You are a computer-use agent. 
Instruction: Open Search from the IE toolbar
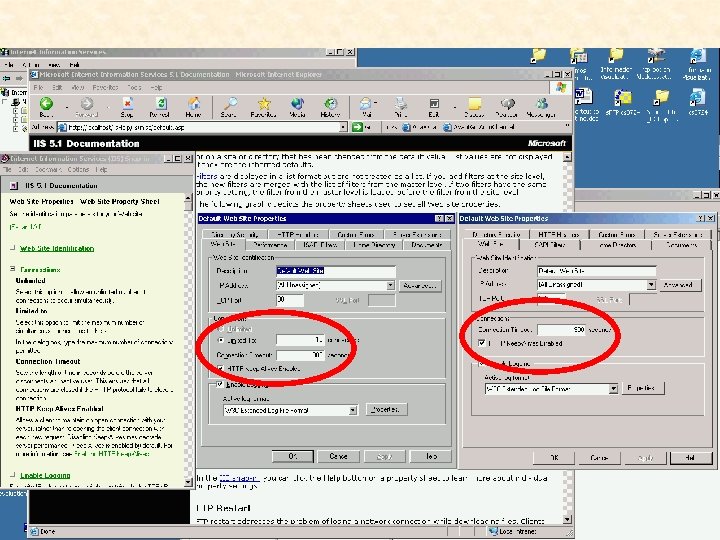click(x=229, y=107)
